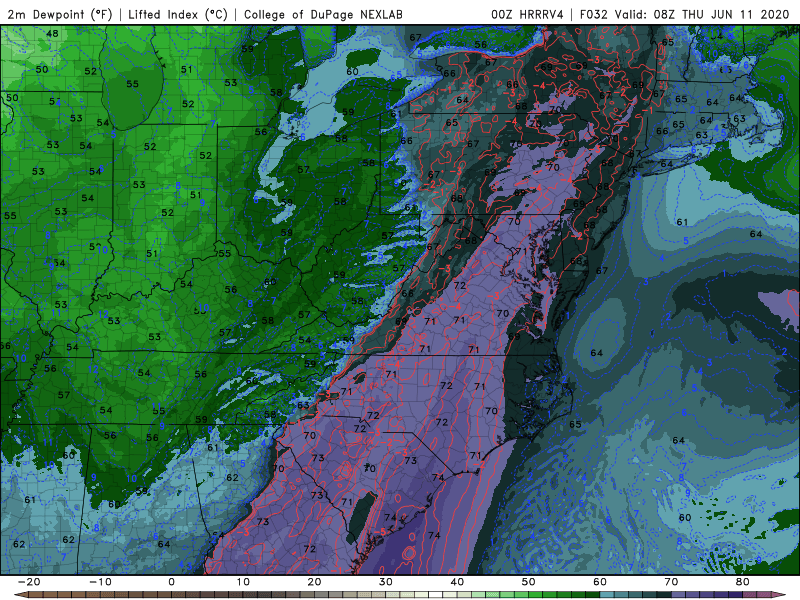Click the "30" label on the color scale
Image resolution: width=800 pixels, height=600 pixels.
[386, 582]
